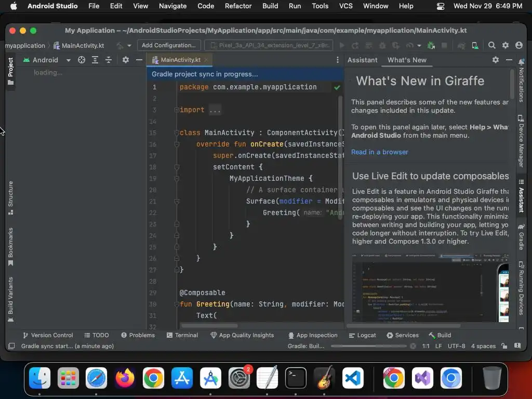Switch to What's New tab

click(407, 60)
